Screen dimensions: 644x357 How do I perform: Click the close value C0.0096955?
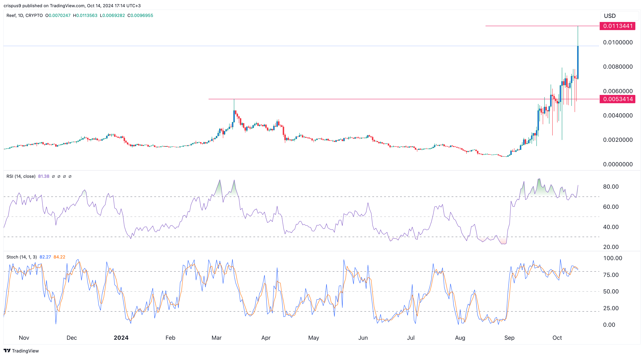tap(140, 15)
